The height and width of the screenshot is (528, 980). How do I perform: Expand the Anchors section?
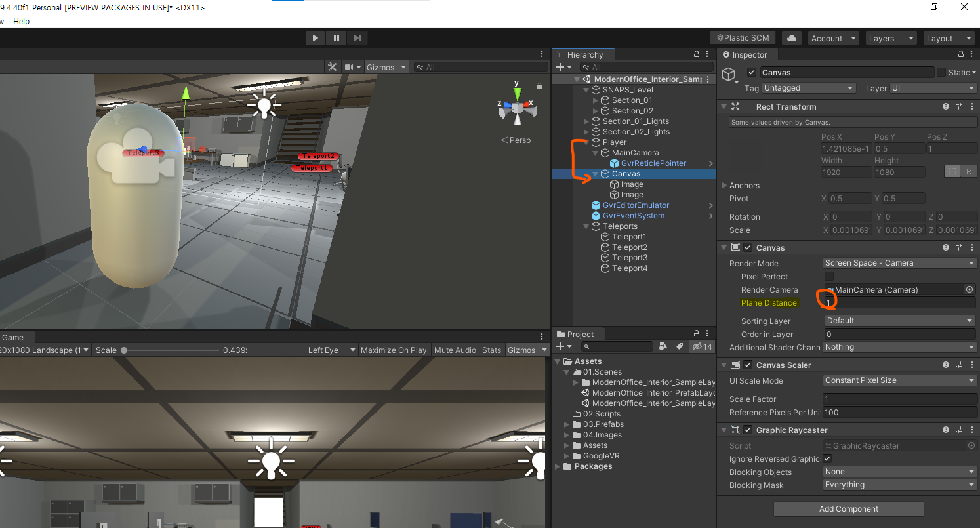tap(725, 185)
